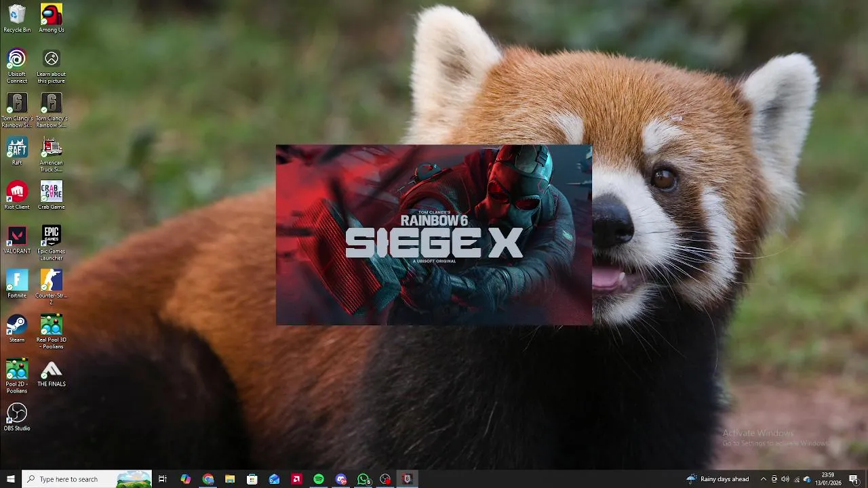Select the Raft game desktop icon
Viewport: 868px width, 488px height.
(x=17, y=151)
